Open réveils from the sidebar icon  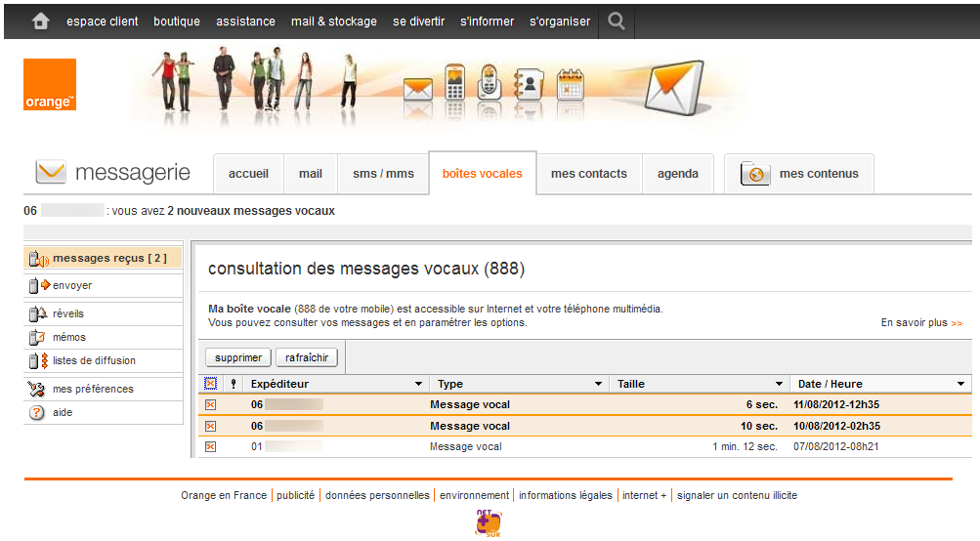point(38,314)
